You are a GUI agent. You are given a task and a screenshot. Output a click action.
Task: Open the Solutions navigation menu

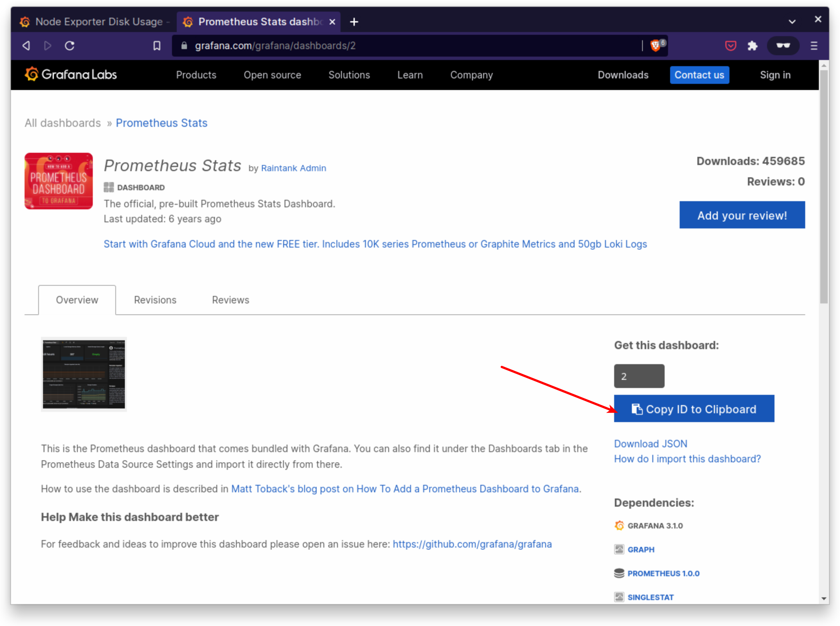click(x=349, y=75)
